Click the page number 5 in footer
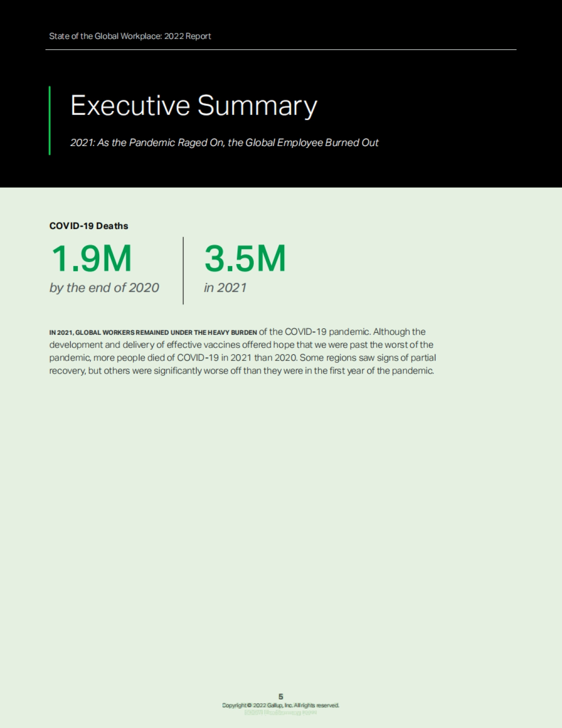This screenshot has width=562, height=728. 281,697
